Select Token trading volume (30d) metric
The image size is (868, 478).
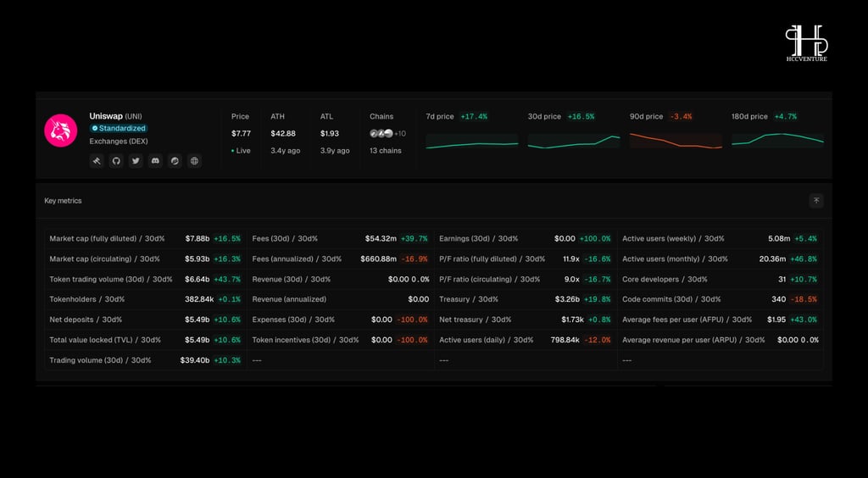(111, 280)
